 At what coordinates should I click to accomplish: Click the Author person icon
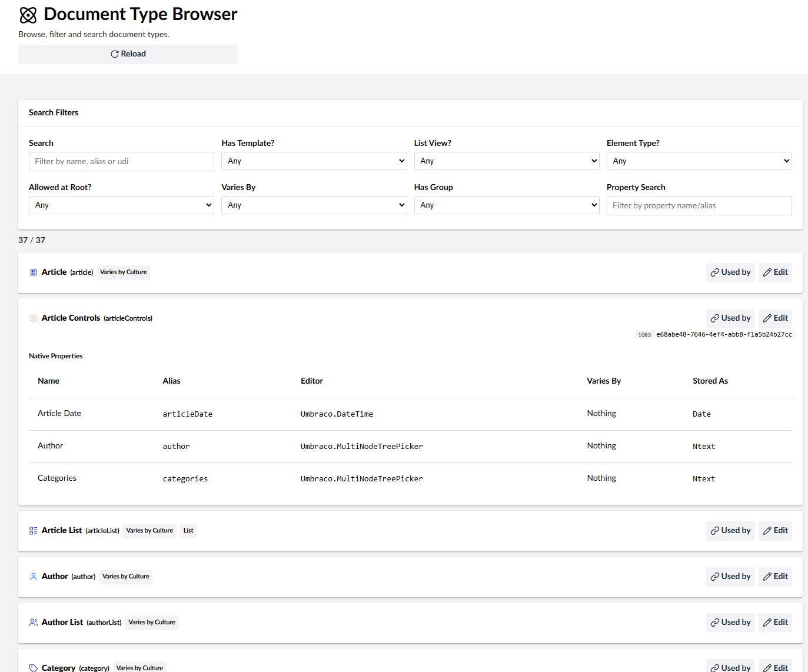tap(34, 577)
